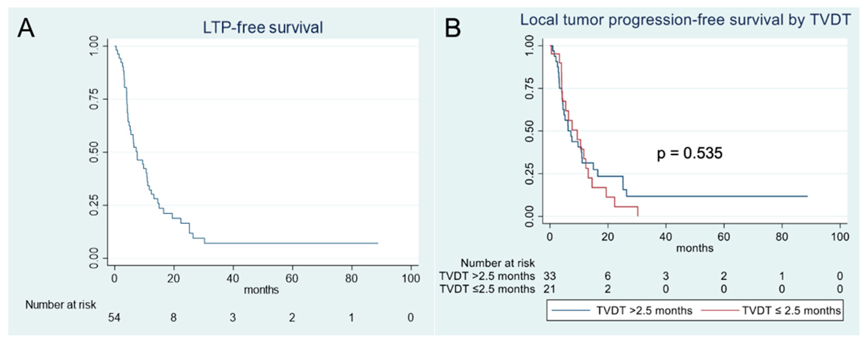Select the "TVDT >2.5 months" legend text
This screenshot has height=342, width=868.
point(644,310)
